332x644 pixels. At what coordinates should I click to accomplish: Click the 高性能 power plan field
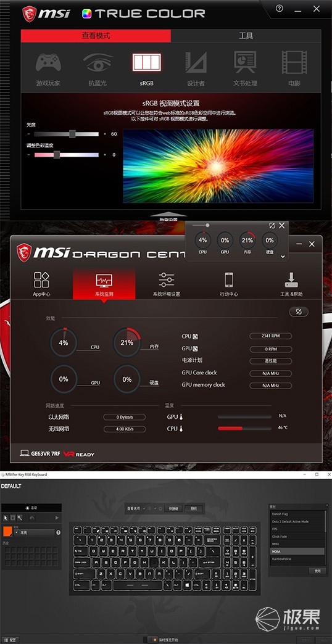click(x=271, y=361)
